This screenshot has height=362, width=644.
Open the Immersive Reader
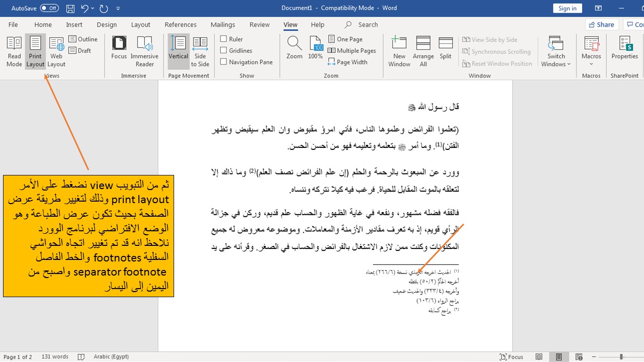click(x=144, y=50)
